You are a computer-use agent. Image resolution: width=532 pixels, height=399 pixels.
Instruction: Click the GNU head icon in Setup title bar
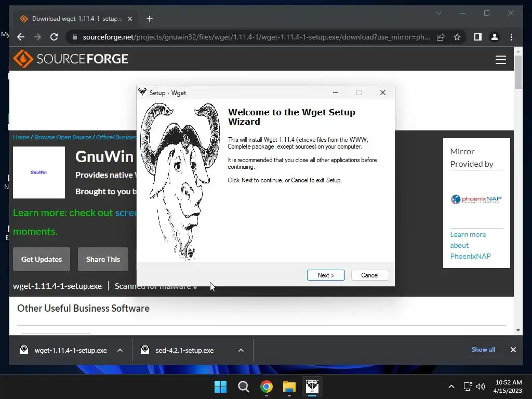click(x=142, y=92)
